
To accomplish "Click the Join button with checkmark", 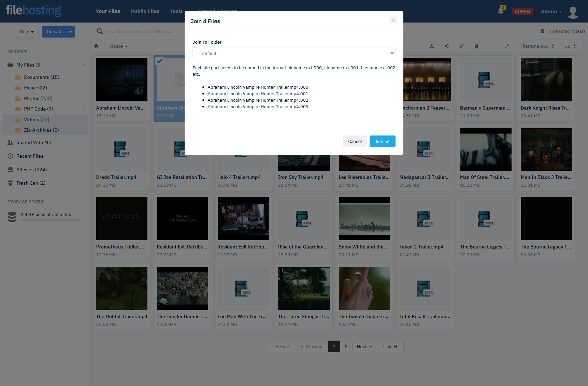I will click(x=382, y=141).
